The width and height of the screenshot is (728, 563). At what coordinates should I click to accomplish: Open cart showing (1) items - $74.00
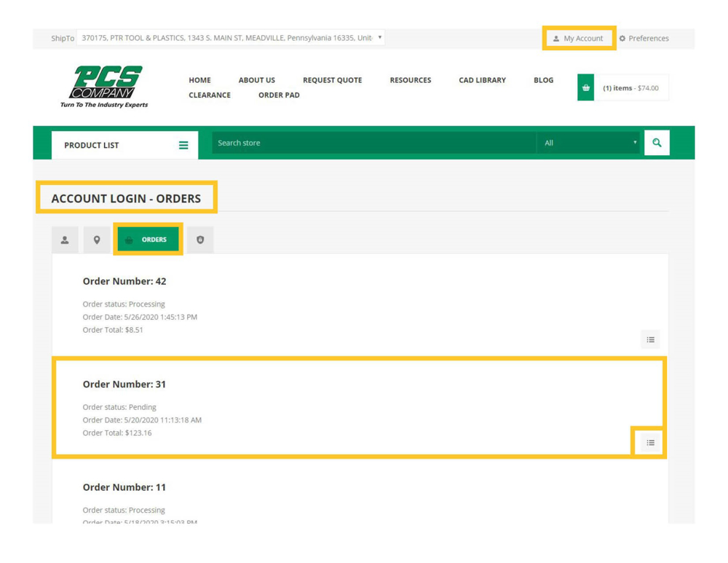[630, 88]
